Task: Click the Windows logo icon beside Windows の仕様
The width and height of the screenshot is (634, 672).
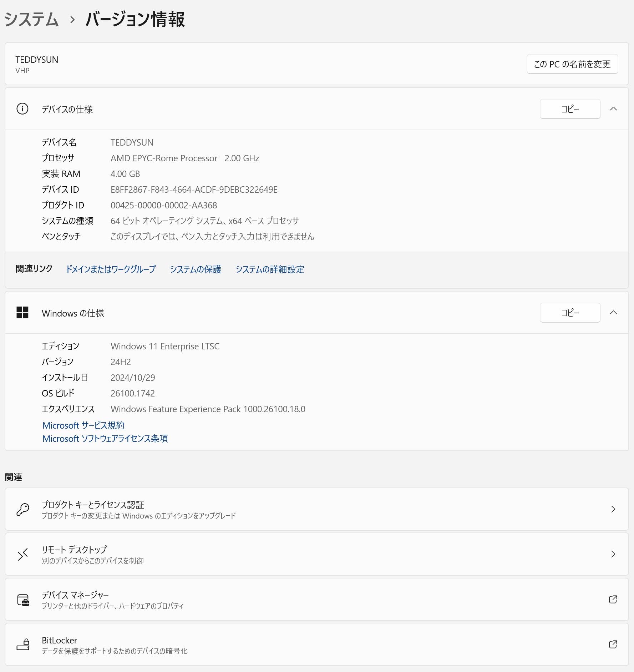Action: 22,313
